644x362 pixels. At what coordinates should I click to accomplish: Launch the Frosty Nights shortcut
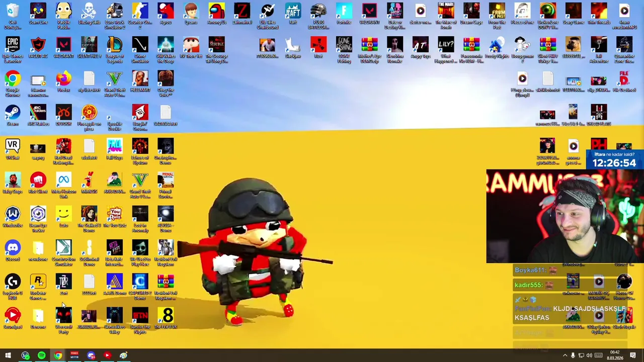497,48
